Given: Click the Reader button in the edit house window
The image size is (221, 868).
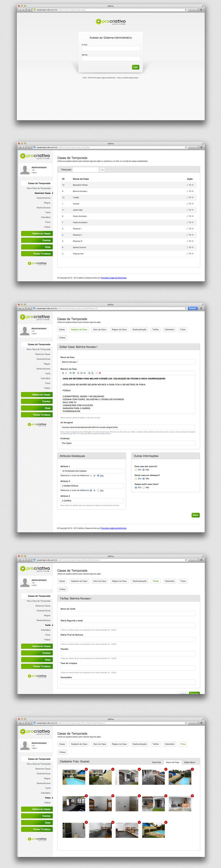Looking at the screenshot, I should point(192,308).
